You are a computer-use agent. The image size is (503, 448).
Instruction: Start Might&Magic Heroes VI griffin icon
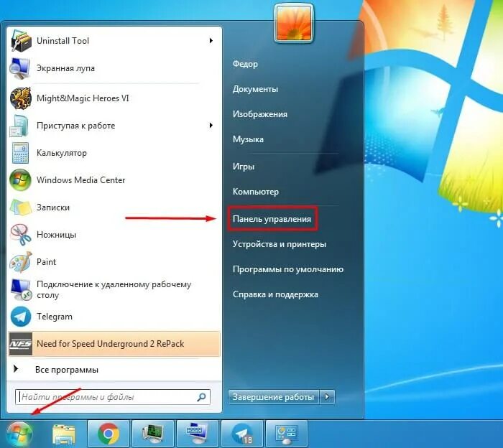point(21,98)
